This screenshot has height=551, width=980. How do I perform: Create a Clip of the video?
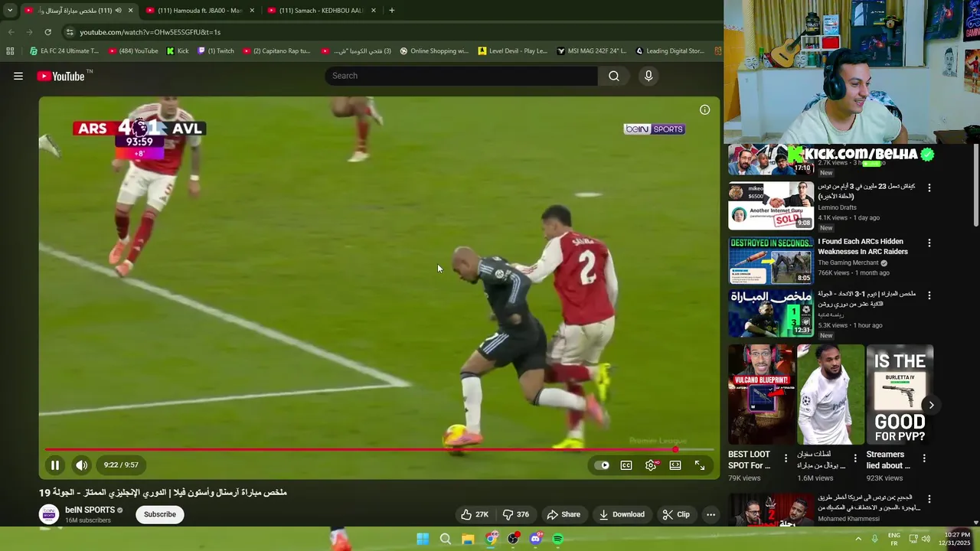pyautogui.click(x=676, y=514)
